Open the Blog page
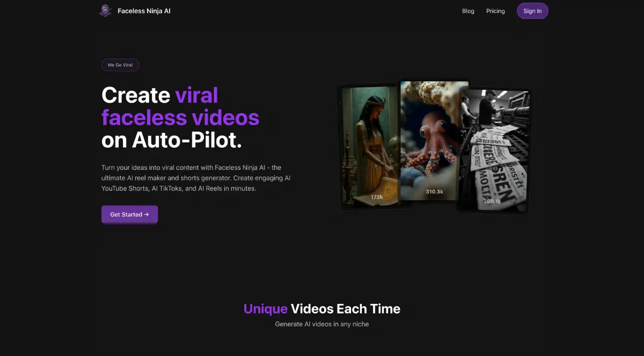The width and height of the screenshot is (644, 356). coord(468,11)
